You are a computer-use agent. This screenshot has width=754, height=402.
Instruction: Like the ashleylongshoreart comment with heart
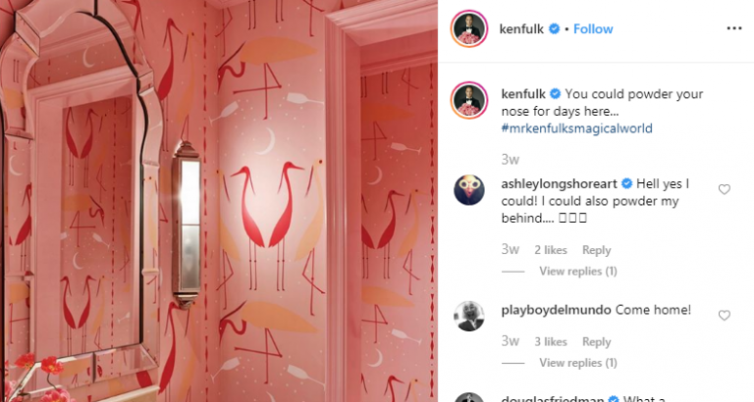[x=724, y=189]
